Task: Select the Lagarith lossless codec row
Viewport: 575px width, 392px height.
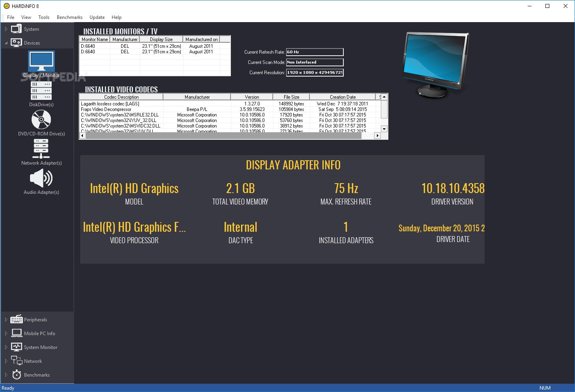Action: pyautogui.click(x=230, y=104)
